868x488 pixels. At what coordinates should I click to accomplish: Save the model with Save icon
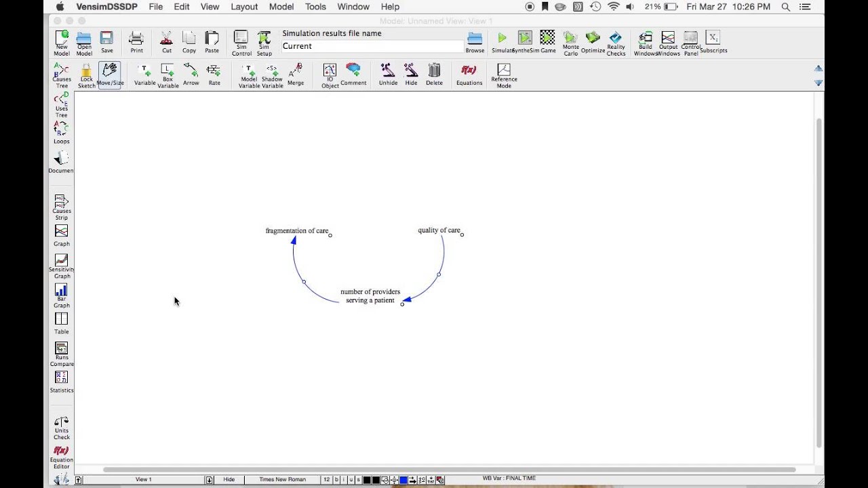pyautogui.click(x=107, y=42)
